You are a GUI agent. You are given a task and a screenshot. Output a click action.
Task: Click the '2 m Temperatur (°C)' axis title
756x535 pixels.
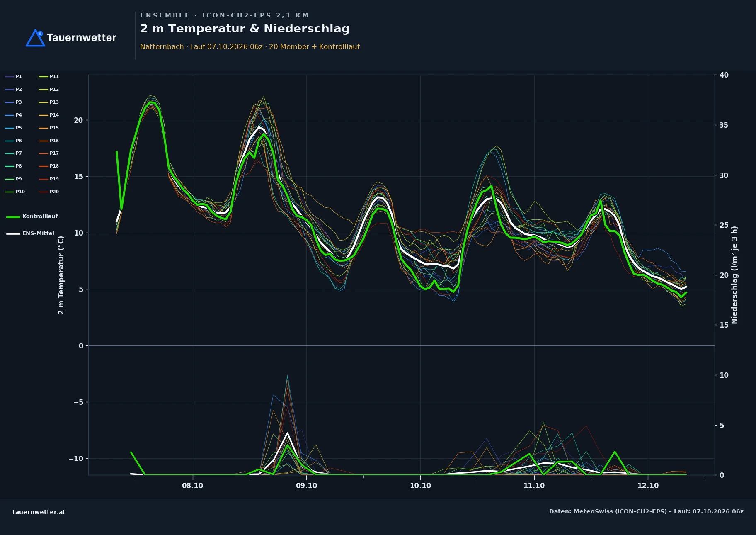(x=61, y=275)
